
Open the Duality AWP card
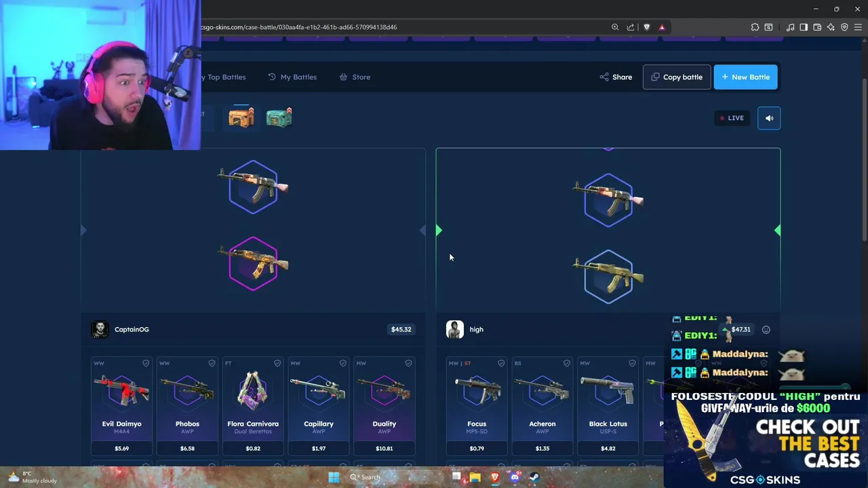(x=384, y=406)
